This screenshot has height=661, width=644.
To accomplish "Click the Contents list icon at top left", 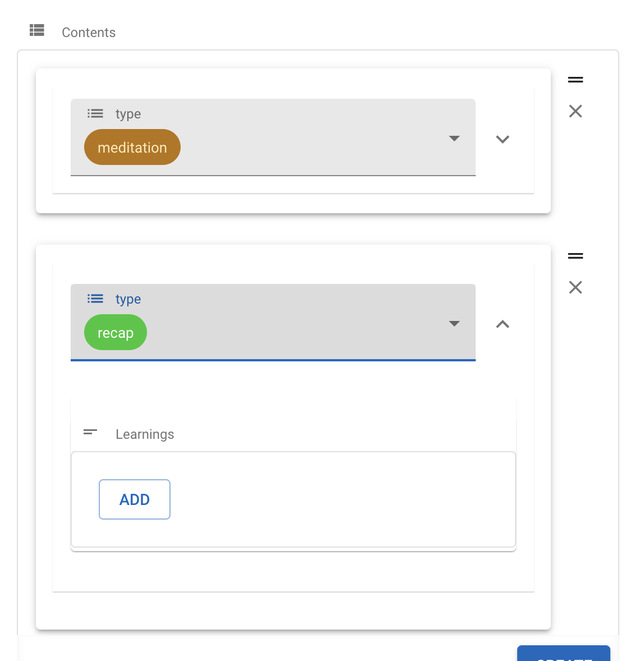I will point(36,31).
